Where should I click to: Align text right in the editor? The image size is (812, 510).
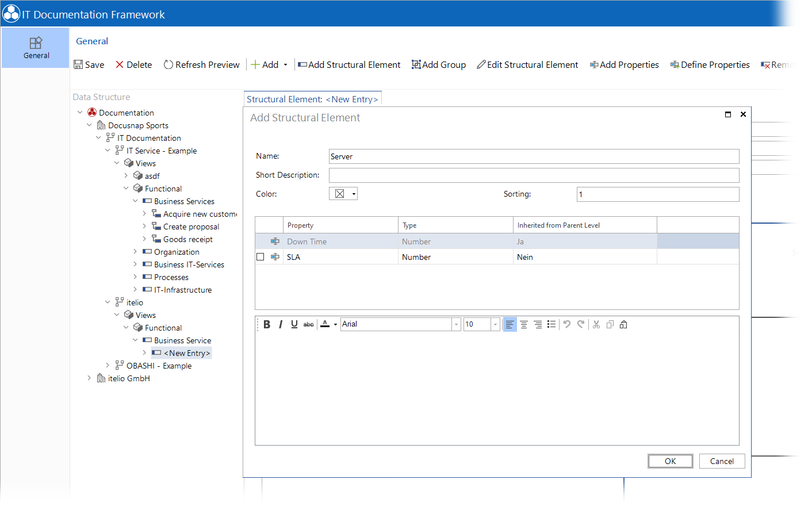point(538,324)
